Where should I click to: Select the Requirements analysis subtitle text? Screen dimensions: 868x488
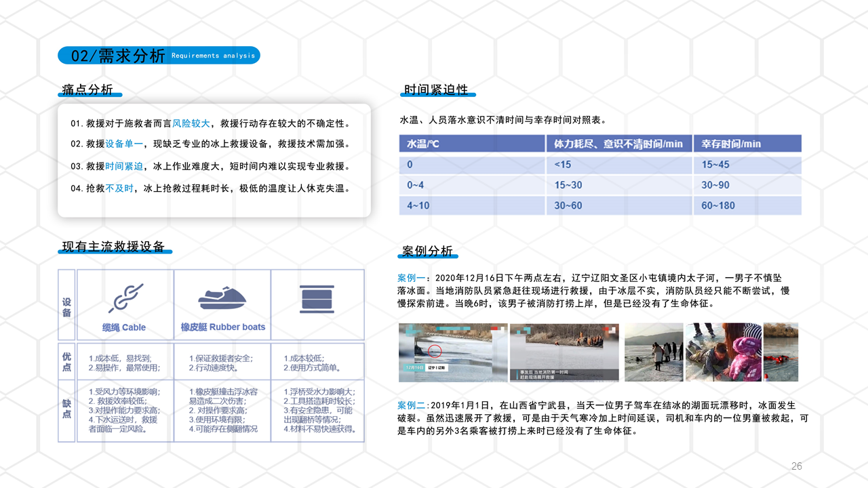[x=212, y=56]
